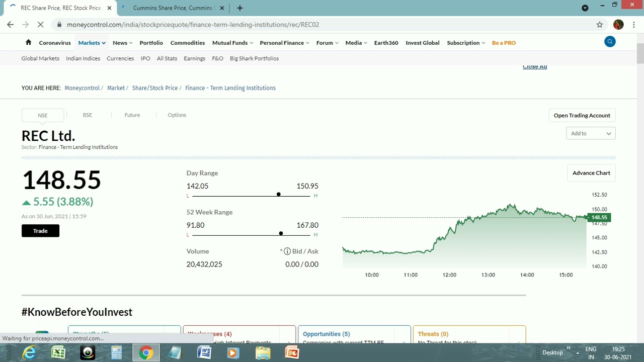Open the All Stats link
This screenshot has width=644, height=362.
point(167,58)
